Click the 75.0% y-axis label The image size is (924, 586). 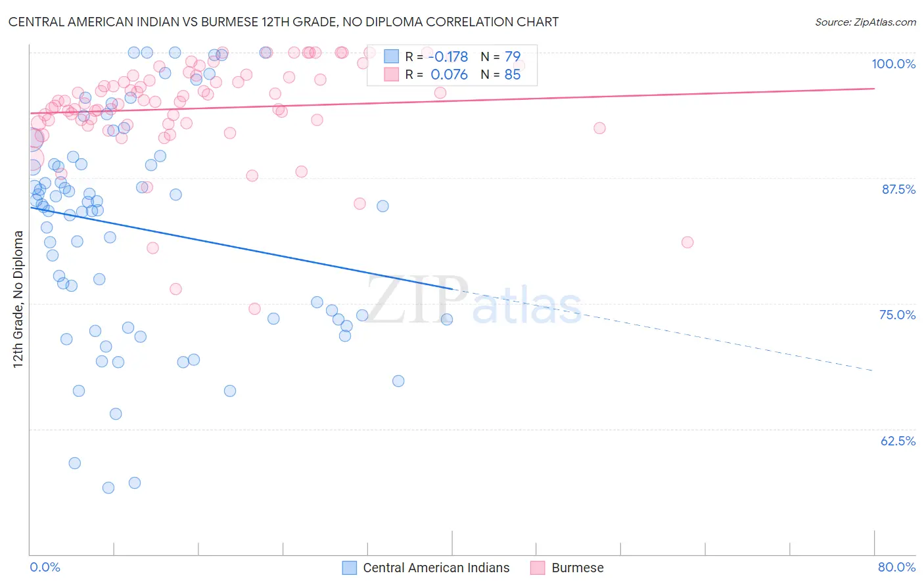tap(898, 315)
